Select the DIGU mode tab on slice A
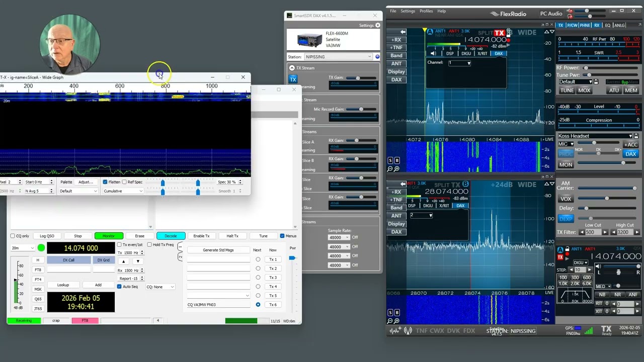Viewport: 644px width, 362px height. (x=466, y=53)
